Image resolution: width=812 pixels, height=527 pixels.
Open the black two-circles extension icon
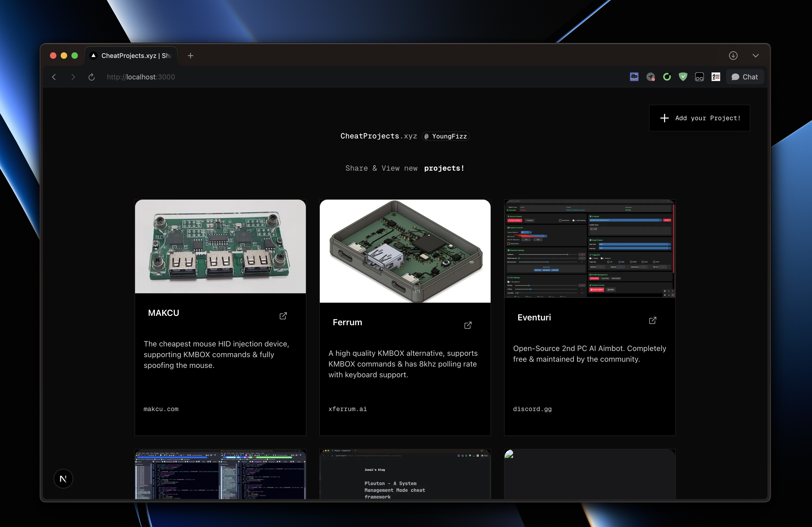[699, 77]
